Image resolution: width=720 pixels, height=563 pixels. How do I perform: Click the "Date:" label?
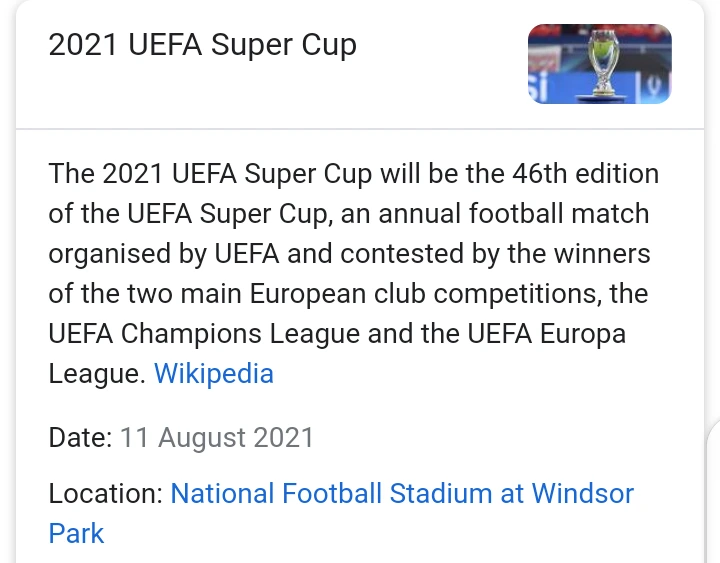80,437
